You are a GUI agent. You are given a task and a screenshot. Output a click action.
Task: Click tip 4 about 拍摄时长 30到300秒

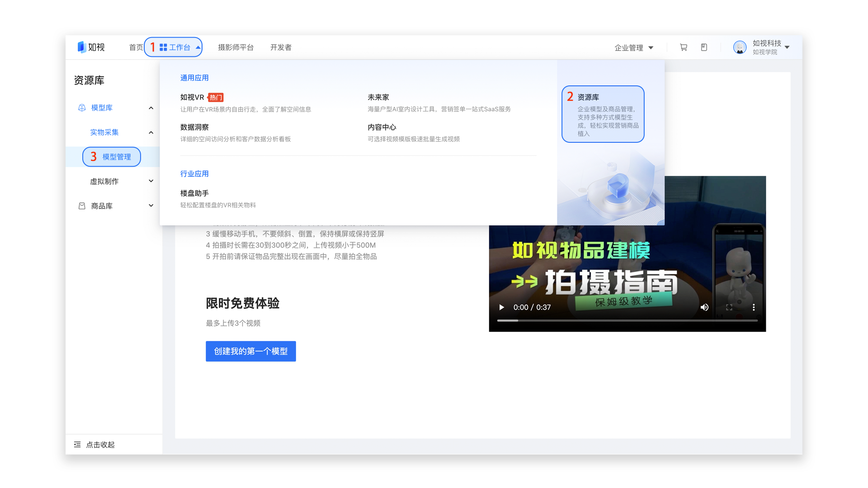pyautogui.click(x=291, y=245)
